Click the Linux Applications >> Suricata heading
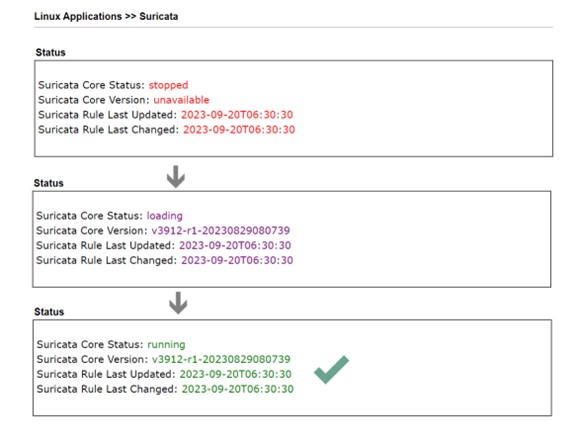Viewport: 576px width, 445px height. pos(106,17)
